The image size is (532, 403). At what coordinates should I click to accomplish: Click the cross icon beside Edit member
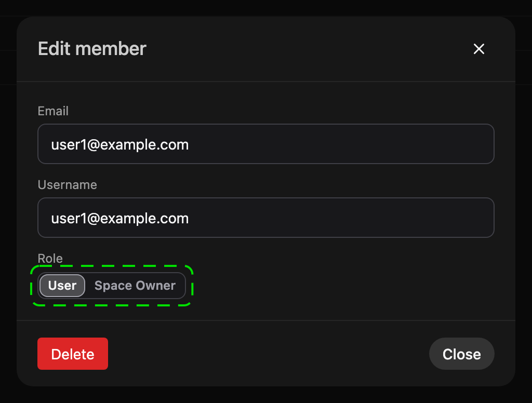(478, 49)
